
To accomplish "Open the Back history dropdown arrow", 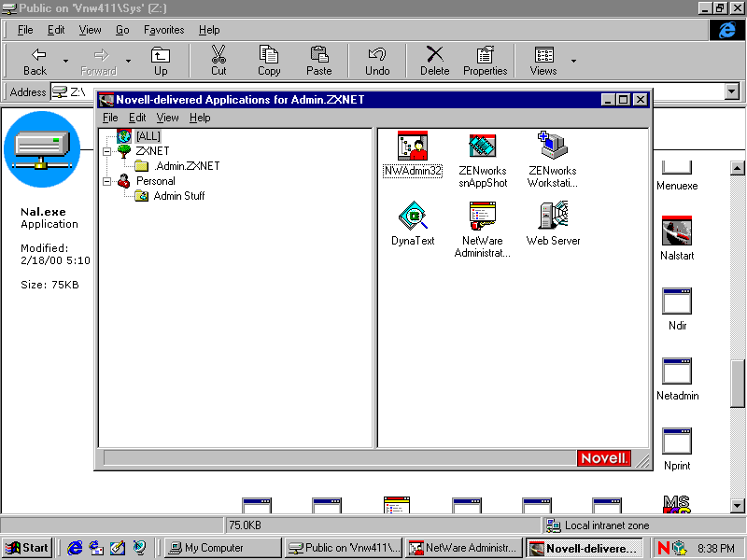I will click(x=65, y=61).
